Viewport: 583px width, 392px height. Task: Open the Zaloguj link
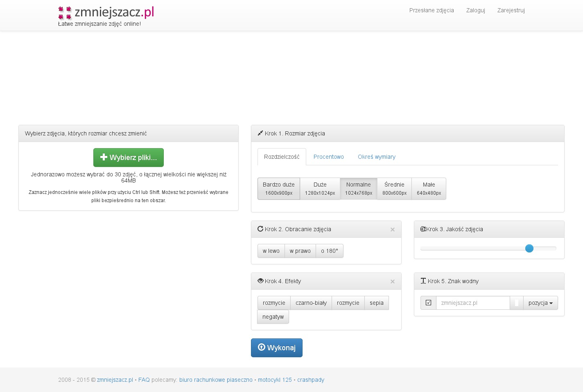475,10
